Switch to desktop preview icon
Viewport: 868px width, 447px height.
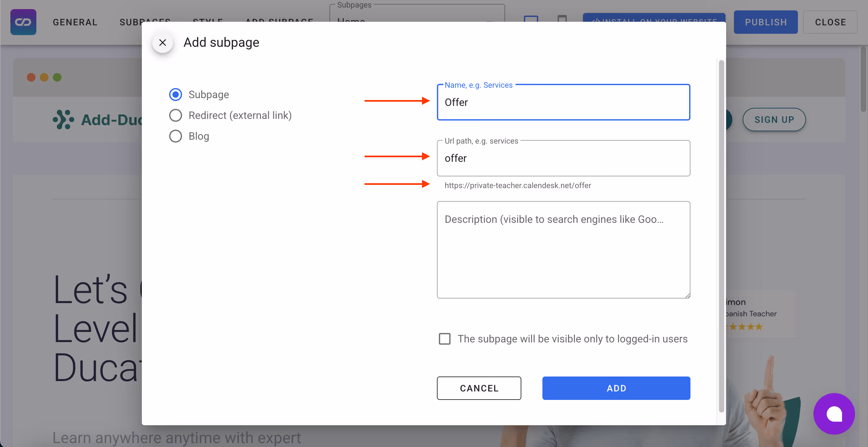[x=531, y=18]
